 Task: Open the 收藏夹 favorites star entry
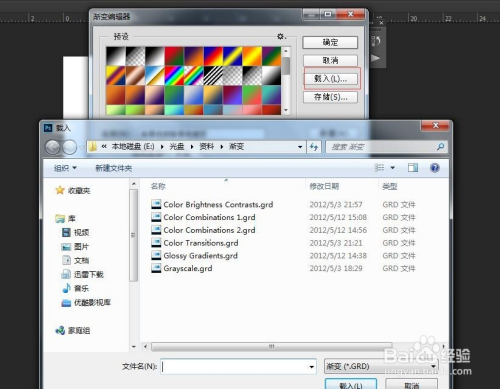click(73, 190)
